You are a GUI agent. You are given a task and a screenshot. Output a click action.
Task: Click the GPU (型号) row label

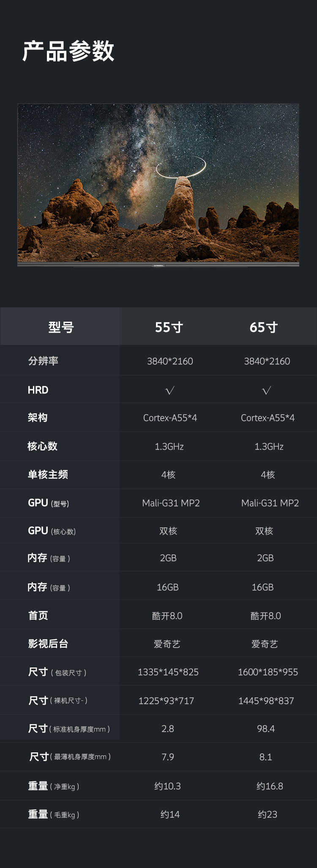point(48,503)
